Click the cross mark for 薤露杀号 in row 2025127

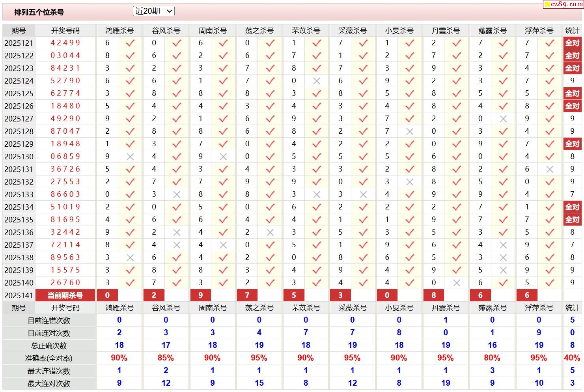tap(503, 119)
